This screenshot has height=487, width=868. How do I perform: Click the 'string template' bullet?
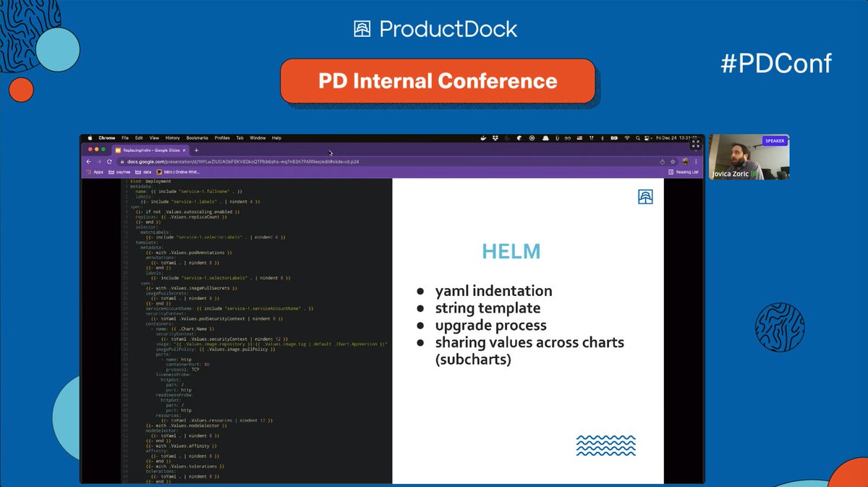point(488,308)
